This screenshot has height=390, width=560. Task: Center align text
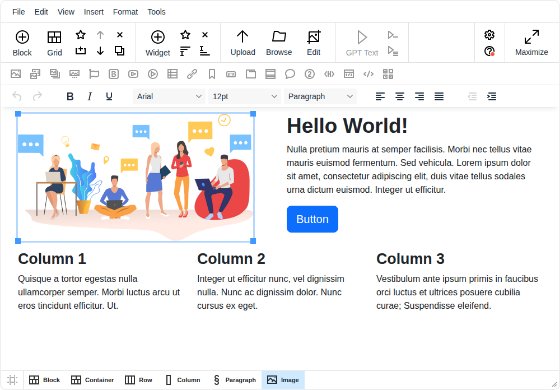[x=400, y=96]
